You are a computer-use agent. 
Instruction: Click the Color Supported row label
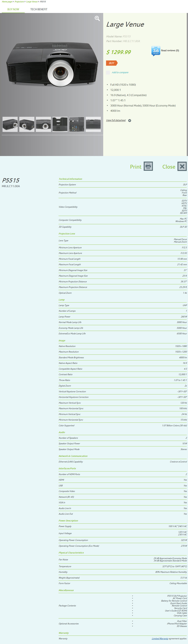tap(67, 425)
